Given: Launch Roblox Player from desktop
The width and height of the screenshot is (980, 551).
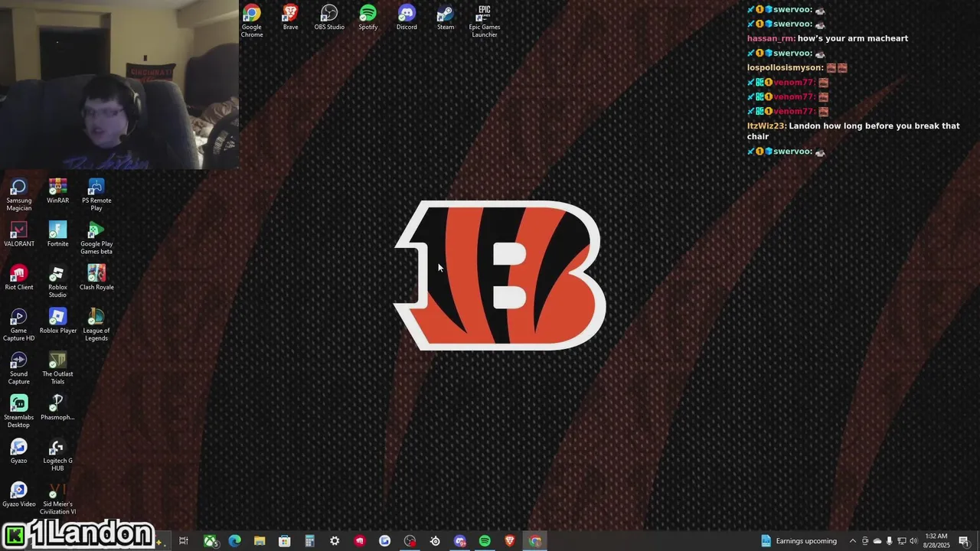Looking at the screenshot, I should tap(57, 321).
